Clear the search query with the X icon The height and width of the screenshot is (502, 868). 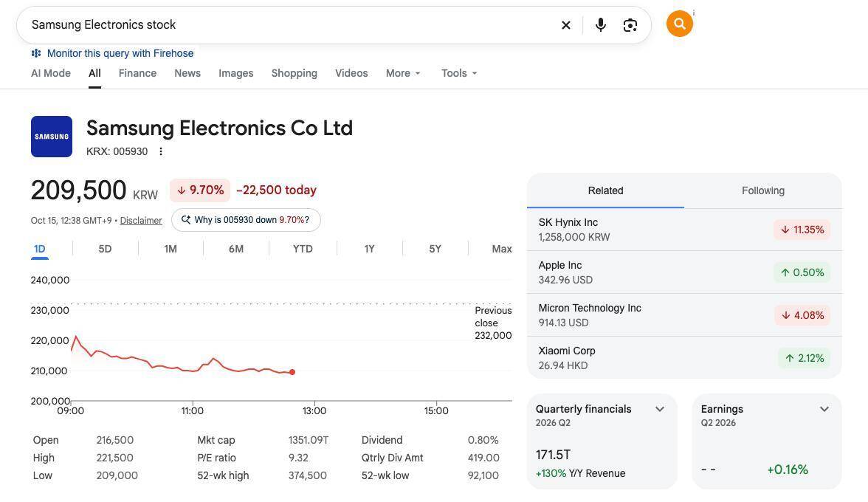click(x=565, y=25)
